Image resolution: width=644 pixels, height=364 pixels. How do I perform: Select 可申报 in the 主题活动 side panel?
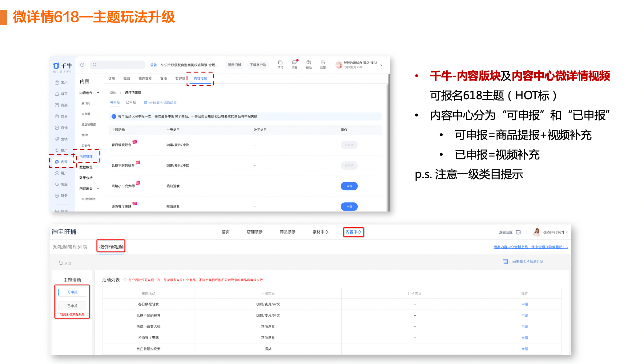[72, 292]
